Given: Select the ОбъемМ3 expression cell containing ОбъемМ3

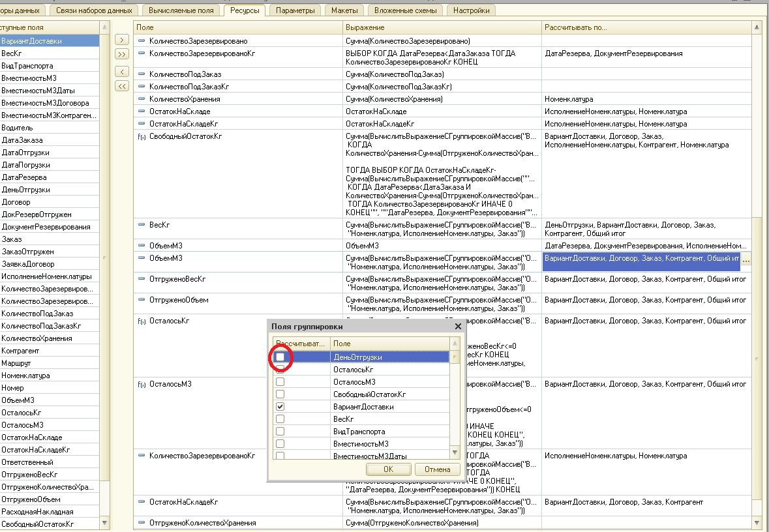Looking at the screenshot, I should (442, 246).
